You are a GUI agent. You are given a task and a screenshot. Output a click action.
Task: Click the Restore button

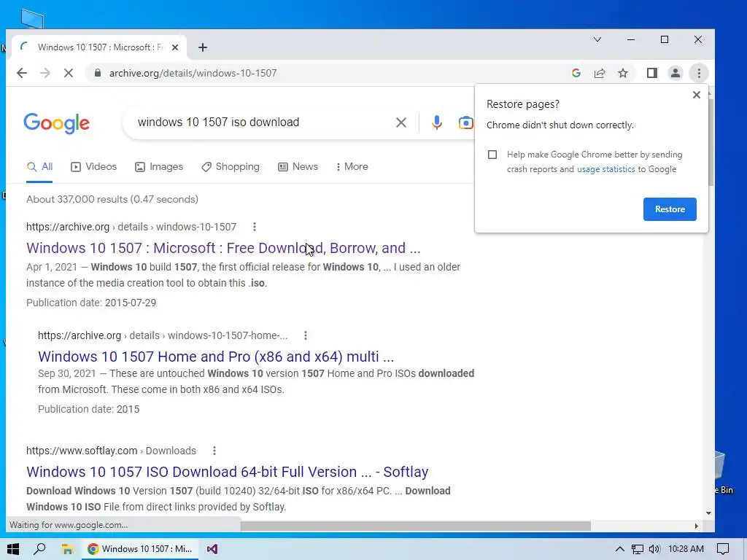[670, 209]
